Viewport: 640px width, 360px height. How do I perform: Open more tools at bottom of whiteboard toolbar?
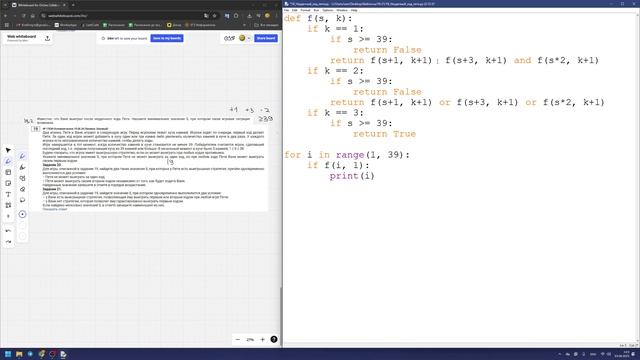(8, 216)
